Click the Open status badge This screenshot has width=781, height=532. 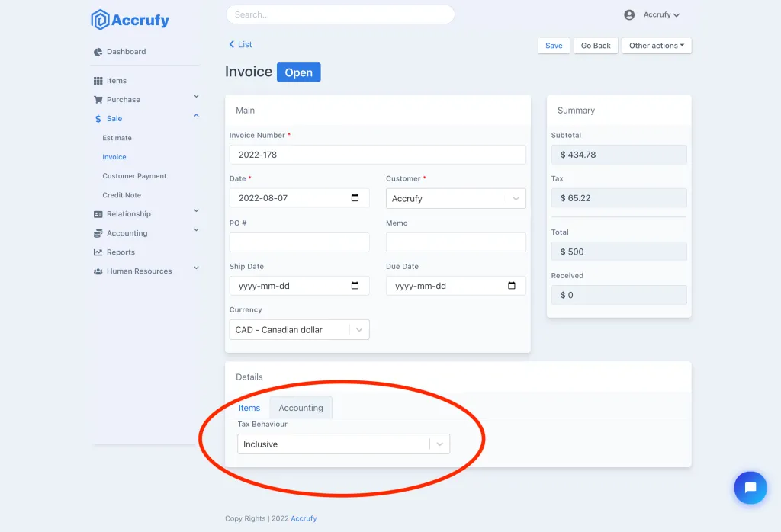(298, 72)
